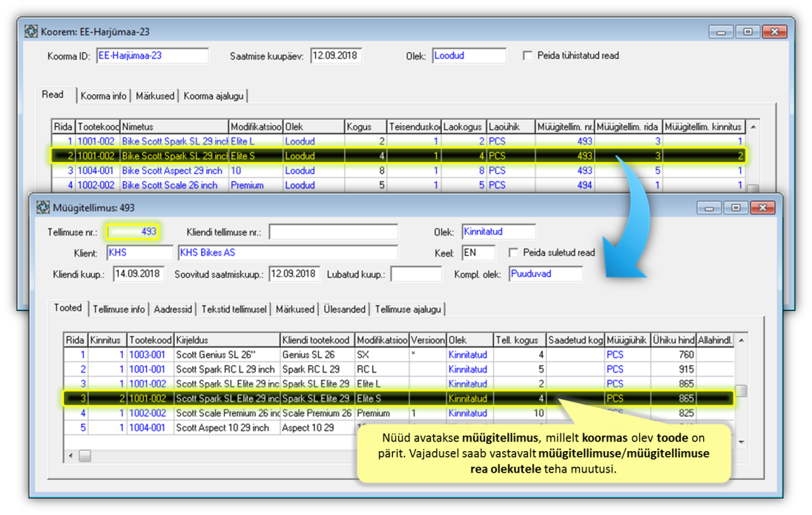Image resolution: width=812 pixels, height=515 pixels.
Task: Switch to the Koorma info tab
Action: point(103,96)
